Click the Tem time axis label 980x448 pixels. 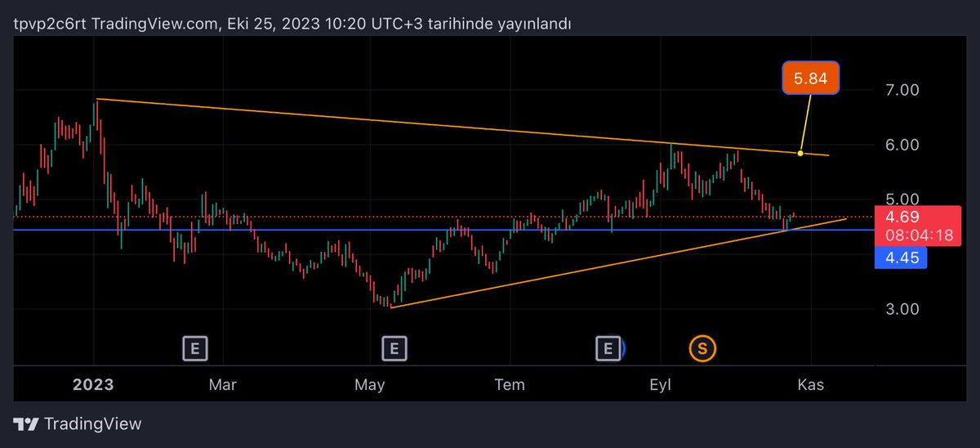point(510,385)
